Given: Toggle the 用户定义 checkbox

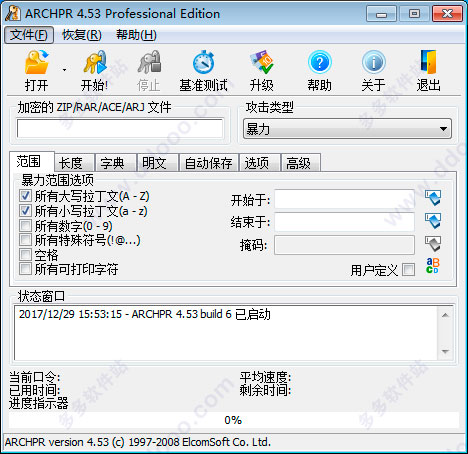Looking at the screenshot, I should (x=409, y=270).
